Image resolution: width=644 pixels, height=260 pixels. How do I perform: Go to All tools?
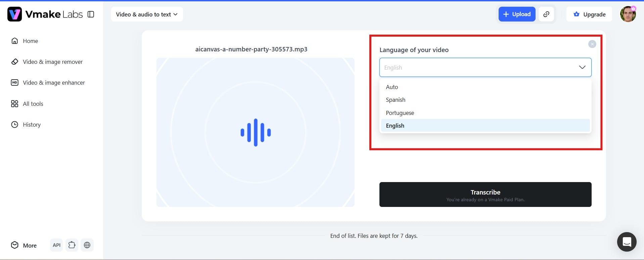coord(27,104)
